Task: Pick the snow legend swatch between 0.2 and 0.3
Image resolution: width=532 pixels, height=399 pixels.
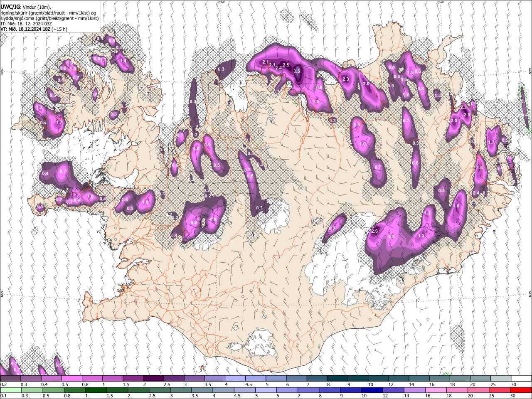Action: point(10,379)
